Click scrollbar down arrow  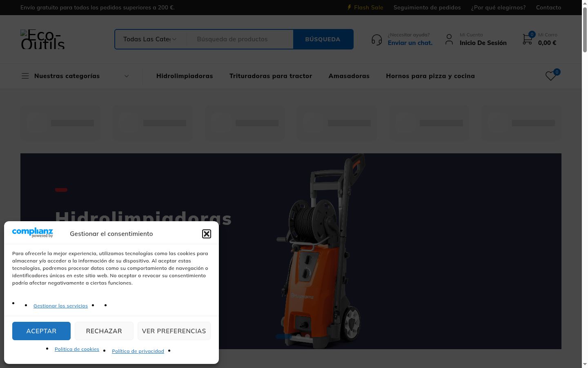[x=585, y=364]
